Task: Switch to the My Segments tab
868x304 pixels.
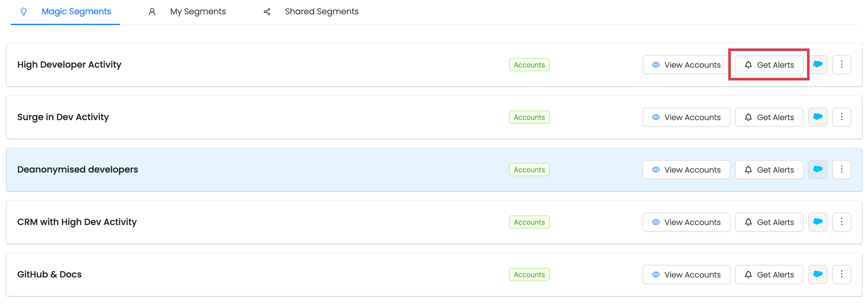Action: coord(198,12)
